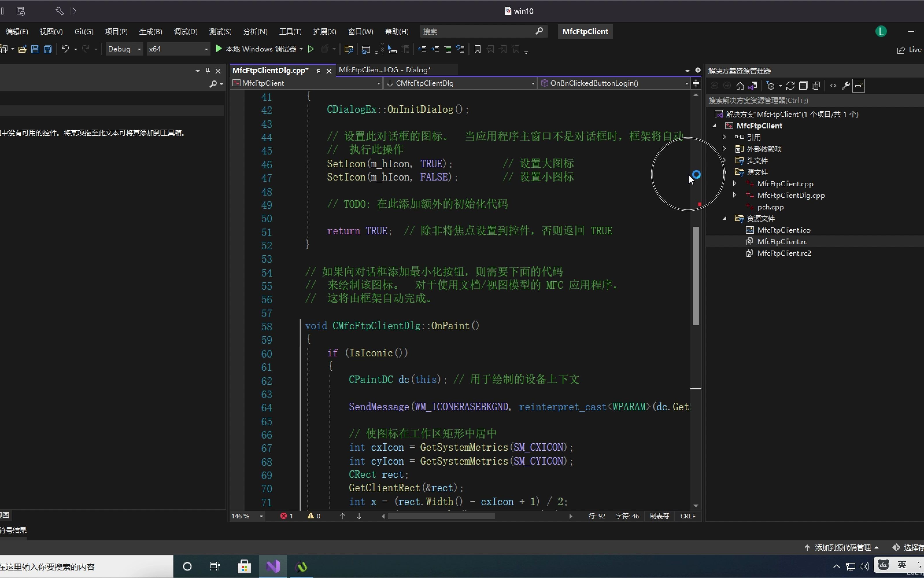The height and width of the screenshot is (578, 924).
Task: Save all files with the double-disk icon
Action: point(48,49)
